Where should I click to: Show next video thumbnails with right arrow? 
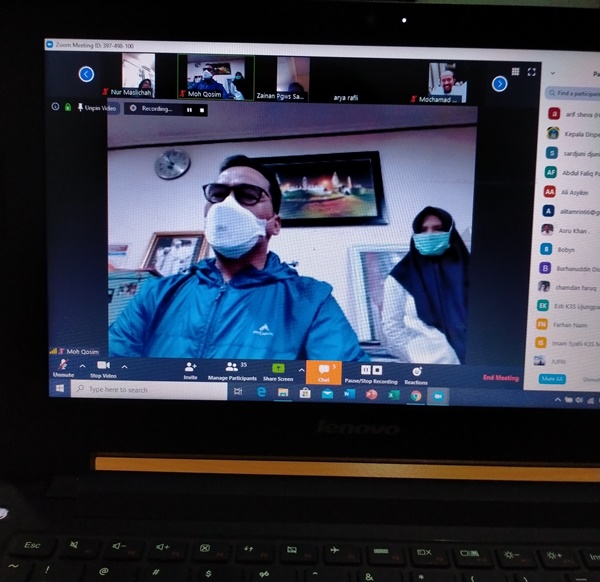click(x=499, y=84)
